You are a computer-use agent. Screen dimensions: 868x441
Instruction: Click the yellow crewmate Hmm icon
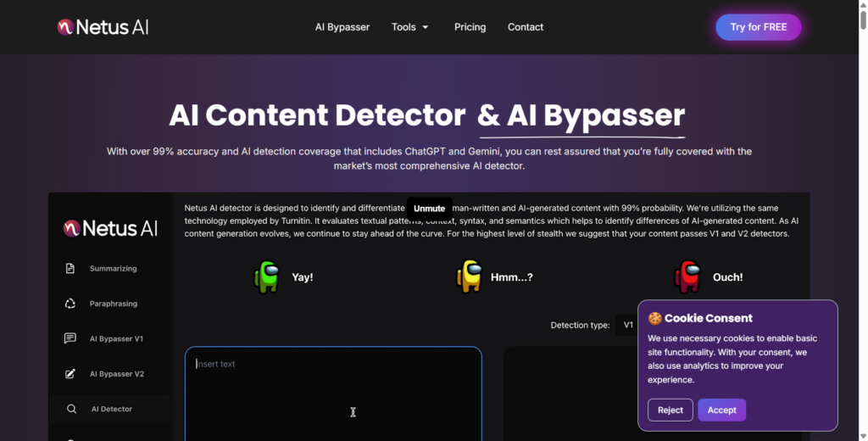469,276
